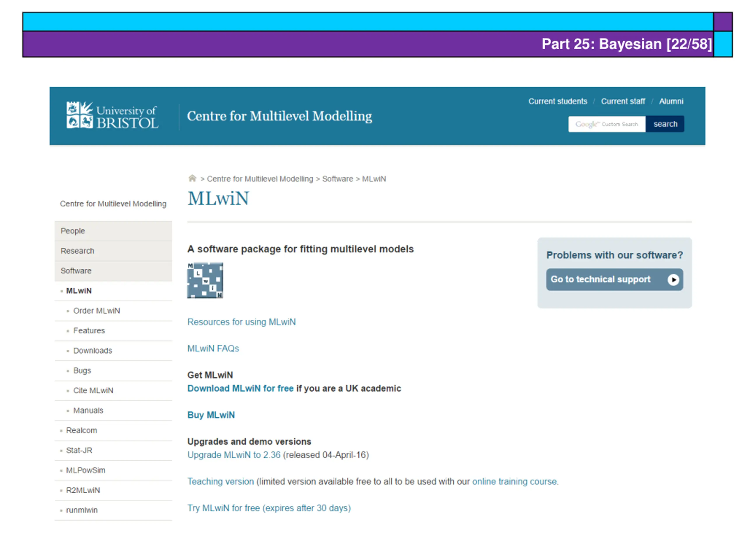Focus the Google Custom Search field
The width and height of the screenshot is (747, 560).
(x=607, y=124)
